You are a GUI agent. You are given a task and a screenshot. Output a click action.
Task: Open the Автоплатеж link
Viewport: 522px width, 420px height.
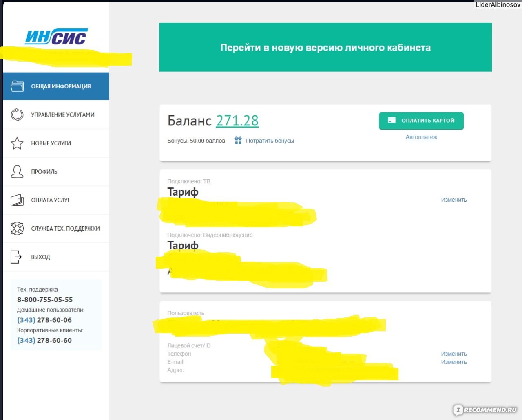tap(421, 137)
